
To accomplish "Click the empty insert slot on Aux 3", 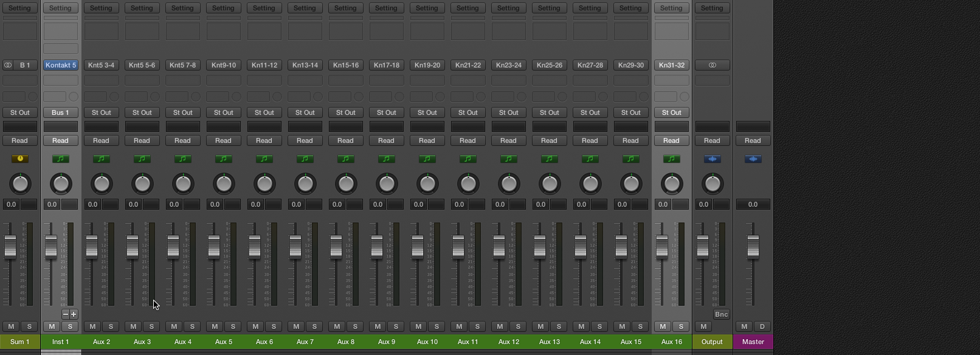I will click(x=142, y=80).
